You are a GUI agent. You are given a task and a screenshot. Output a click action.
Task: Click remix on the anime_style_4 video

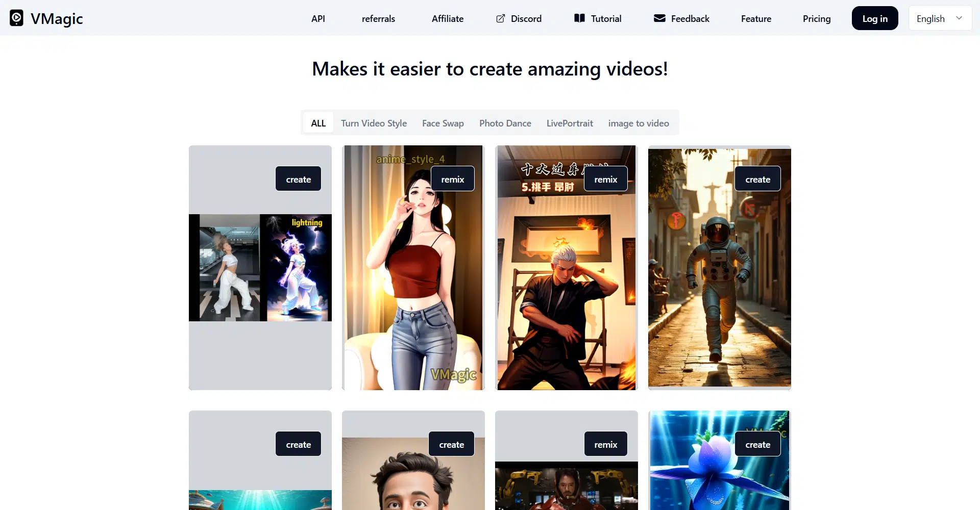pyautogui.click(x=452, y=179)
